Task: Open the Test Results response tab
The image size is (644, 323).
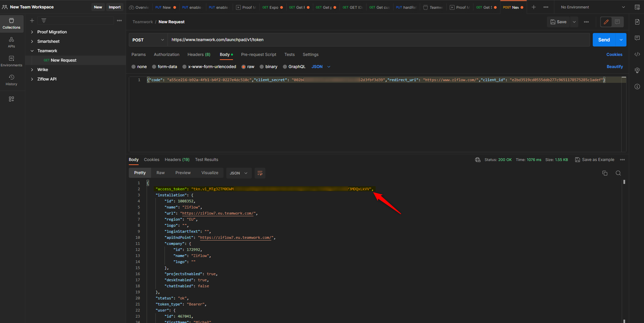Action: point(206,160)
